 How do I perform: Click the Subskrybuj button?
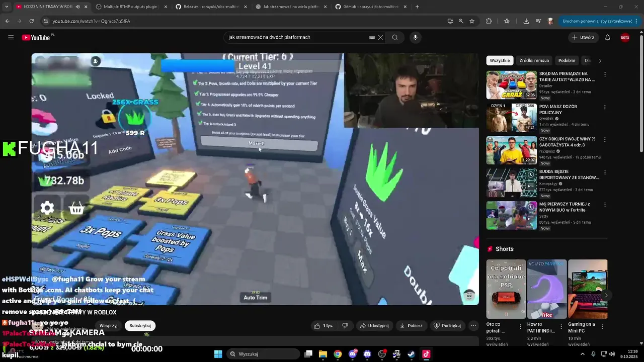(x=140, y=325)
